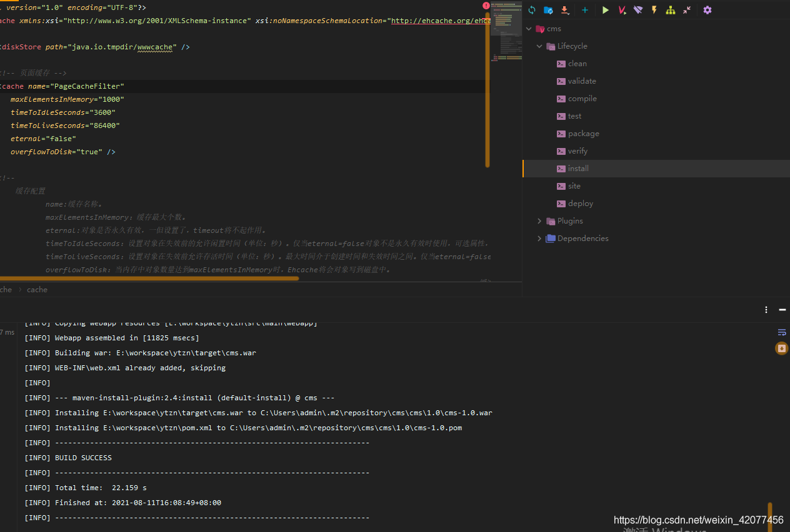Select the install lifecycle goal

(578, 169)
